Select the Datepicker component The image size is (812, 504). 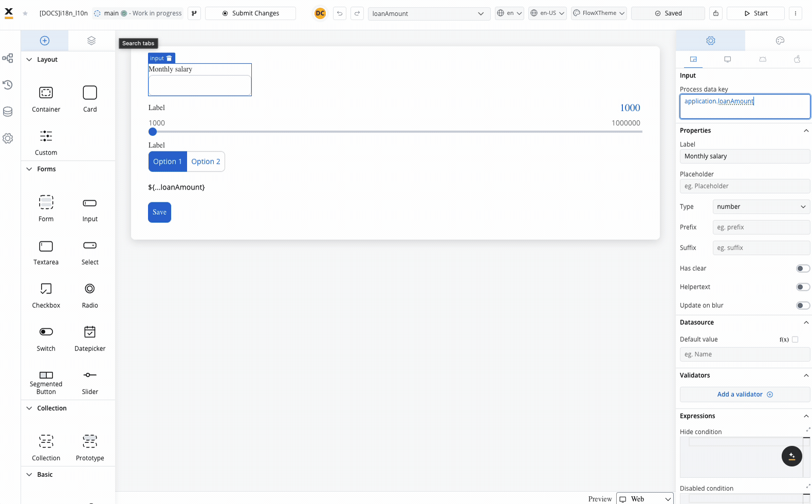90,338
